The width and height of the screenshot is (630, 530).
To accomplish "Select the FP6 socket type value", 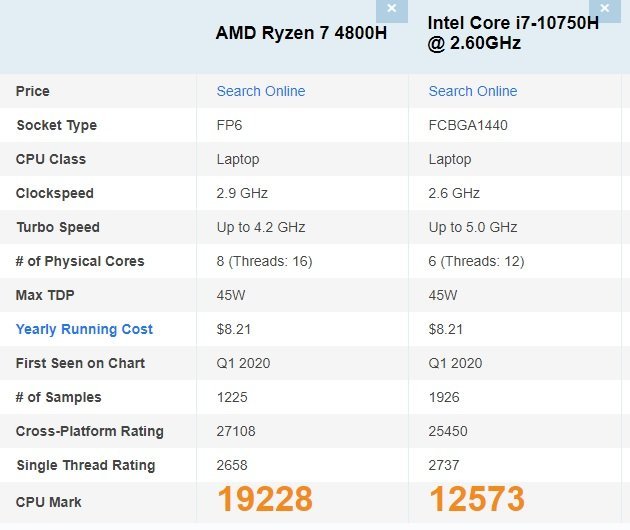I will pos(229,125).
